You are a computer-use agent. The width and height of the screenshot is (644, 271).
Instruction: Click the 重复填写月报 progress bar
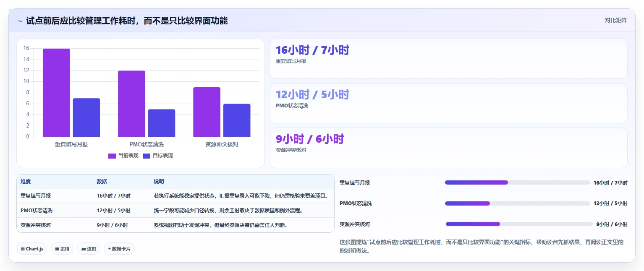(518, 182)
